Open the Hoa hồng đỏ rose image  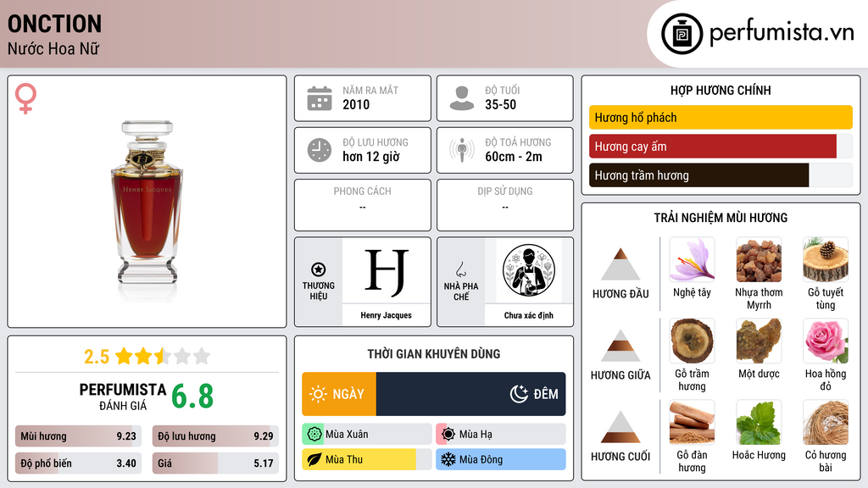tap(826, 341)
